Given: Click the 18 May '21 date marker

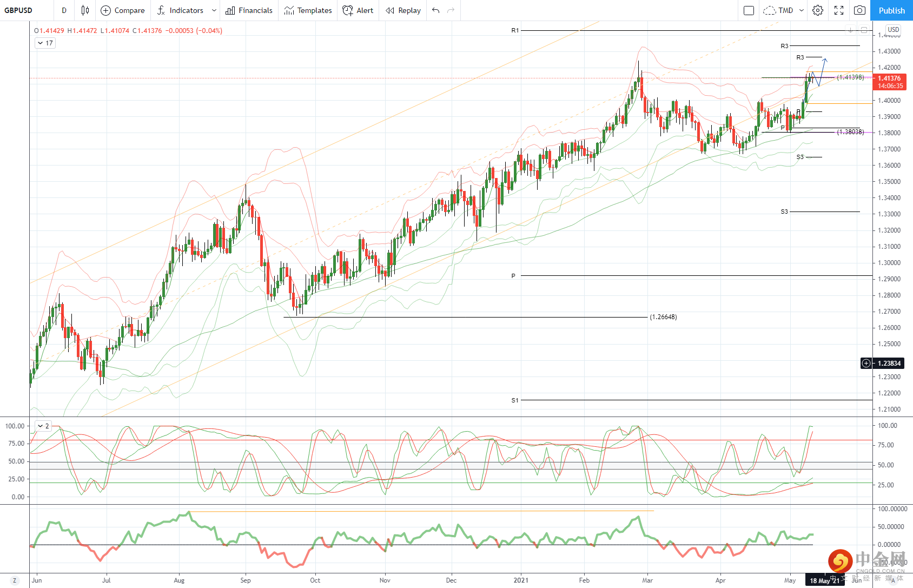Looking at the screenshot, I should tap(824, 580).
